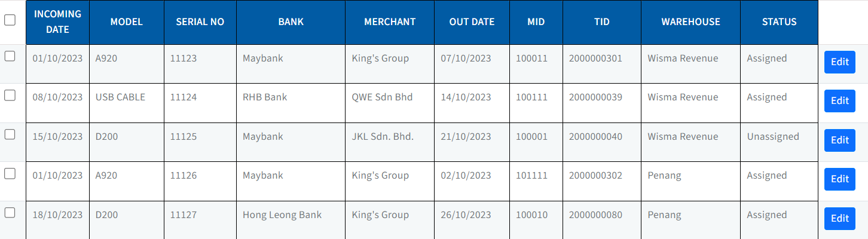
Task: Click the Model column header
Action: point(126,22)
